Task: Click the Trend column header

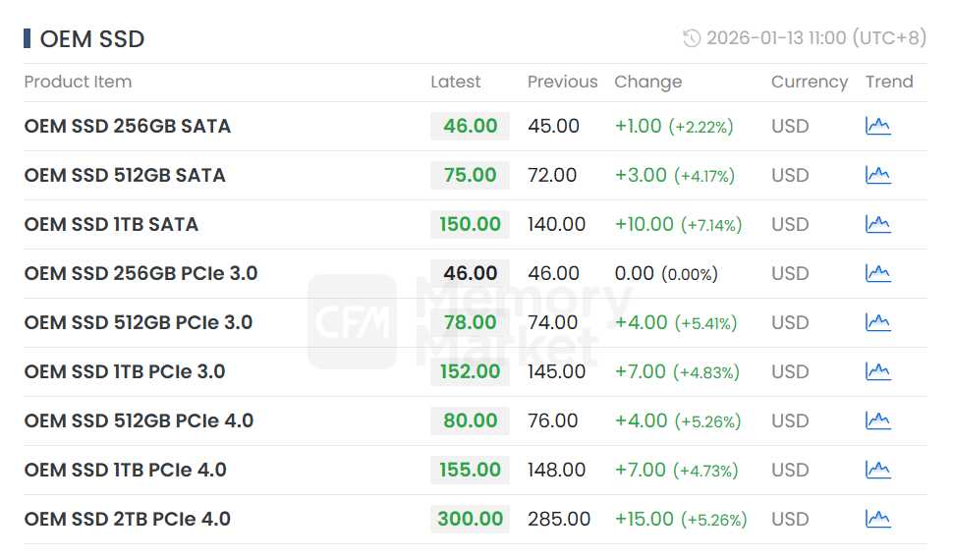Action: point(889,82)
